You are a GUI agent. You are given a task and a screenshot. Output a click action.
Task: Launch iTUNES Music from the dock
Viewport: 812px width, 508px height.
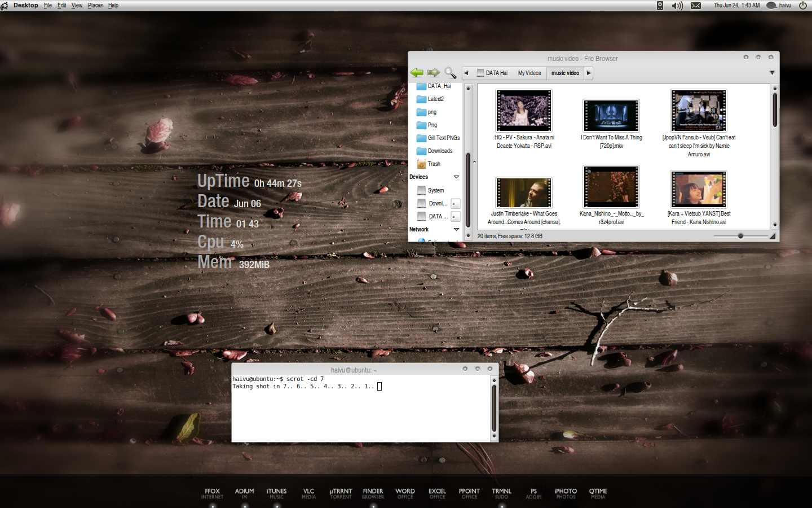(277, 494)
